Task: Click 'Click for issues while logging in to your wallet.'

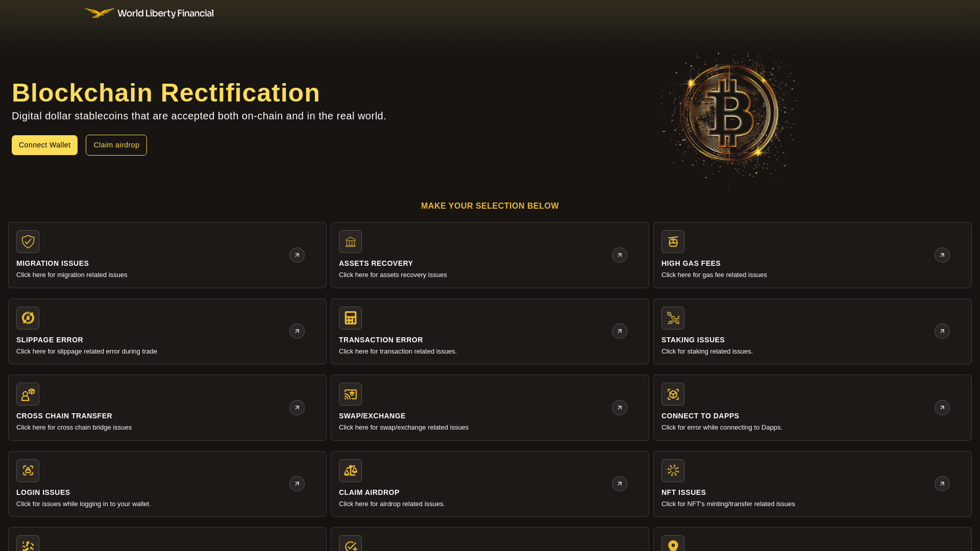Action: [84, 504]
